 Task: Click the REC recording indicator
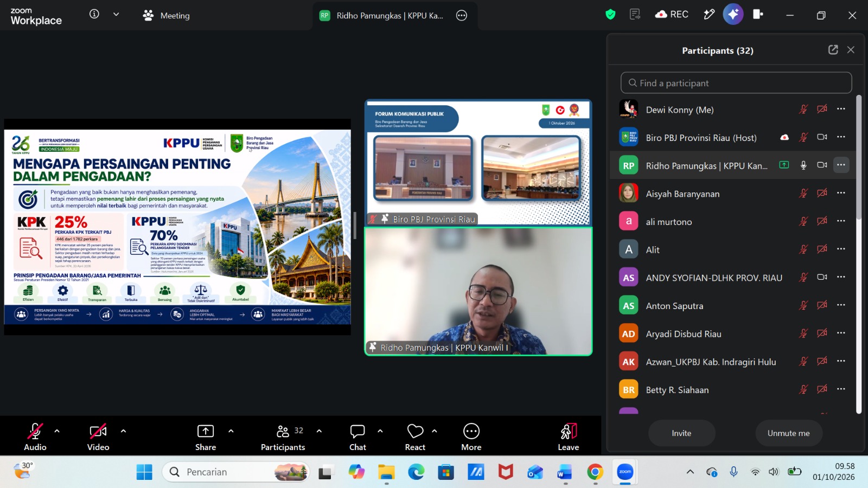coord(672,15)
